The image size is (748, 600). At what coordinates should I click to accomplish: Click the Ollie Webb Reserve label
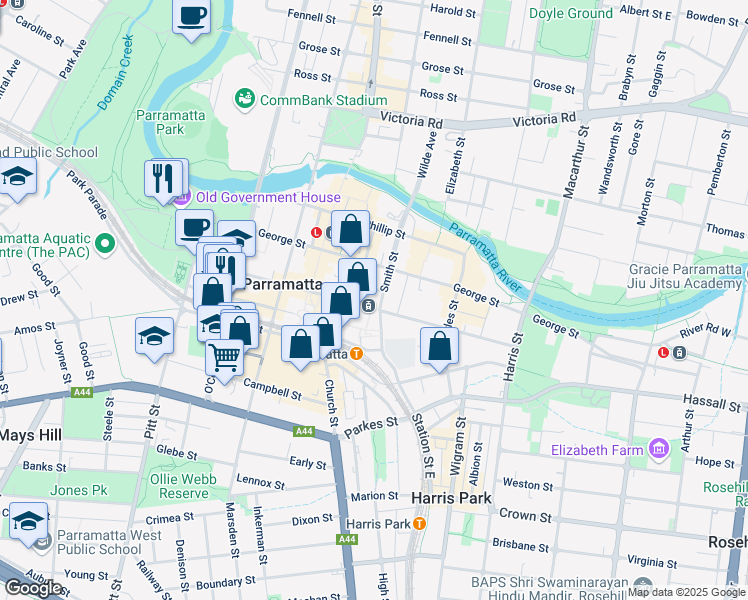(x=183, y=486)
